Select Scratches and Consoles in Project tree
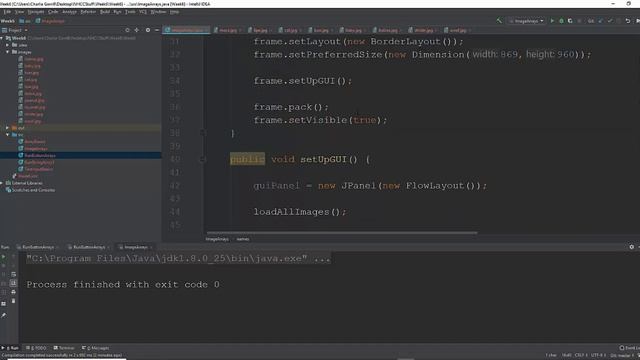This screenshot has width=640, height=360. click(x=33, y=190)
